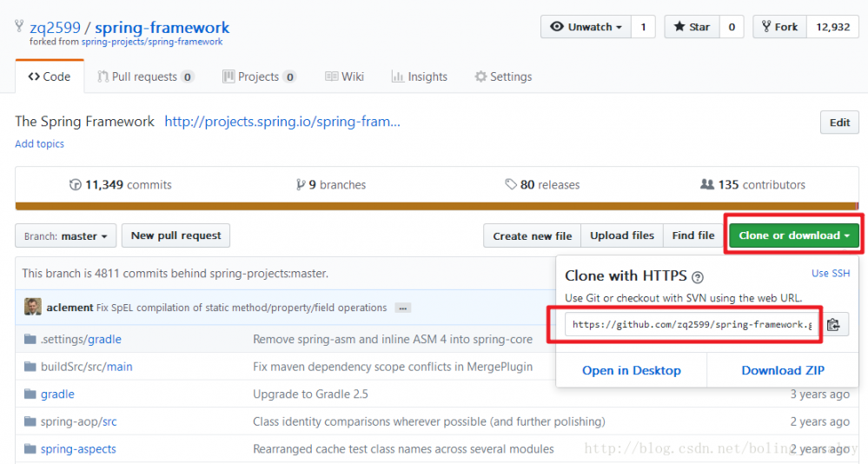Viewport: 868px width, 464px height.
Task: View the 9 branches
Action: (x=331, y=185)
